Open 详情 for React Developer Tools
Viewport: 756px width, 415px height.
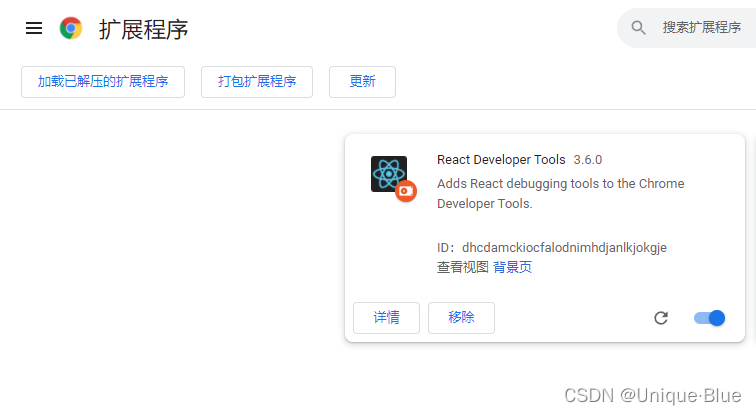coord(386,318)
